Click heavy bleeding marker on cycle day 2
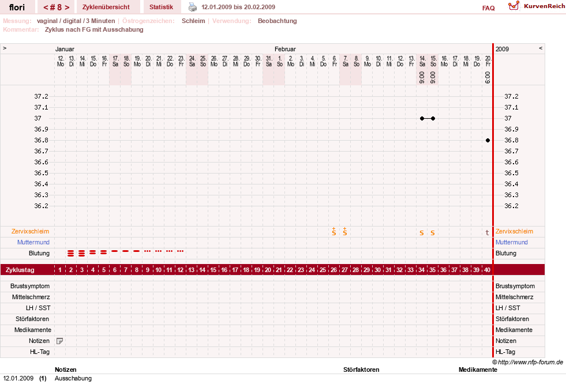Viewport: 566px width, 392px height. [71, 254]
